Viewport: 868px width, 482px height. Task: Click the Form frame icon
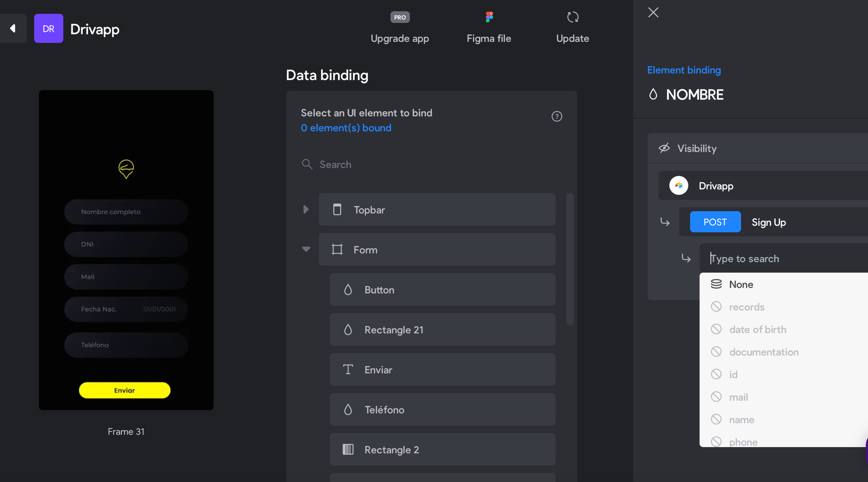coord(337,250)
